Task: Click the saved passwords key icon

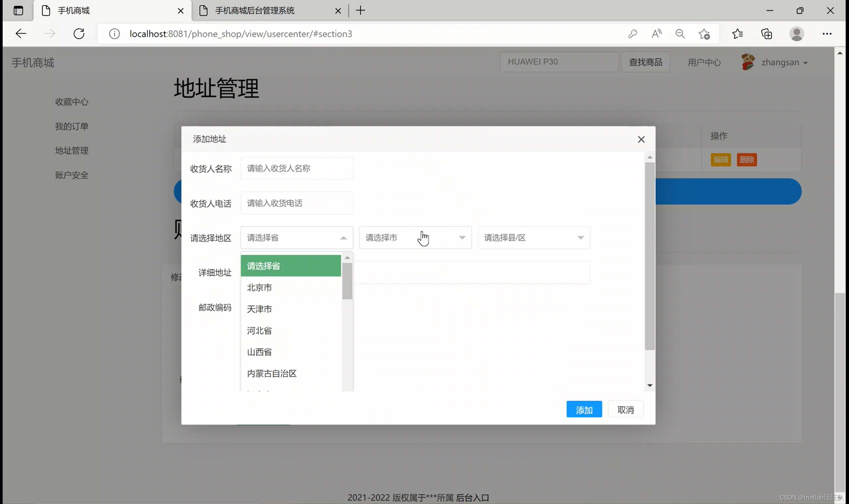Action: pyautogui.click(x=632, y=33)
